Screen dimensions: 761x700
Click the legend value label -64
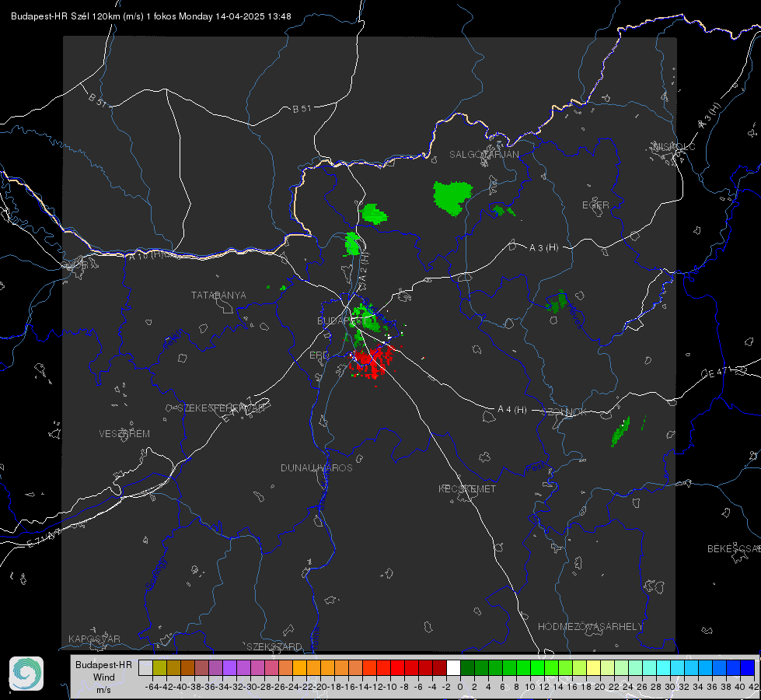(x=152, y=687)
